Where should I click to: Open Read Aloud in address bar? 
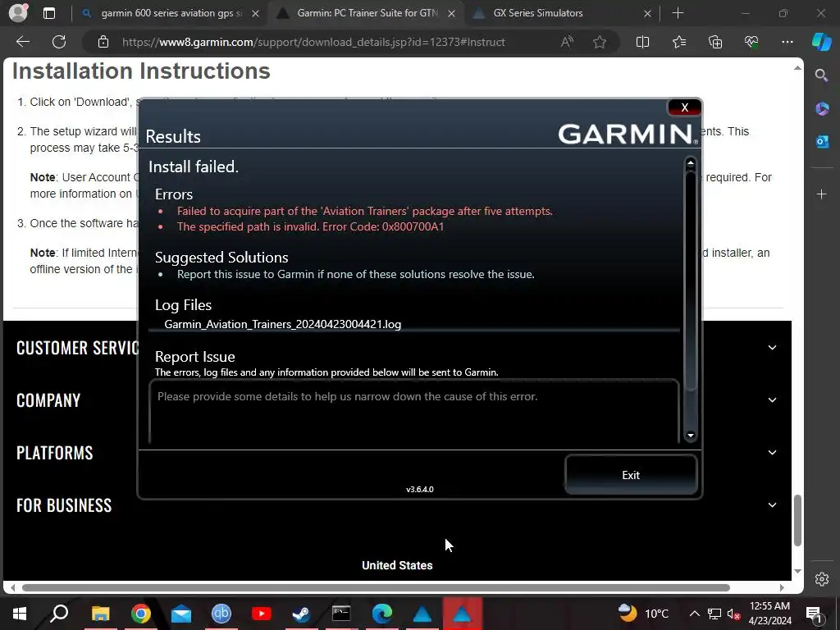[x=567, y=42]
